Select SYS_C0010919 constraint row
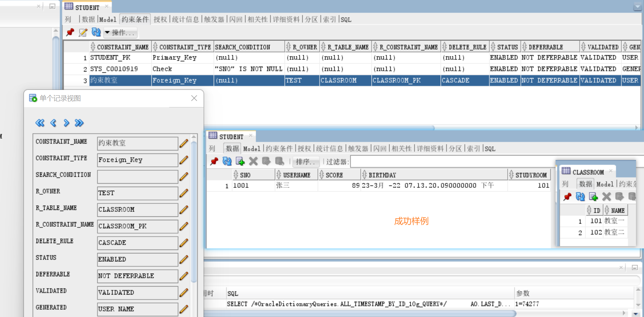 point(352,69)
